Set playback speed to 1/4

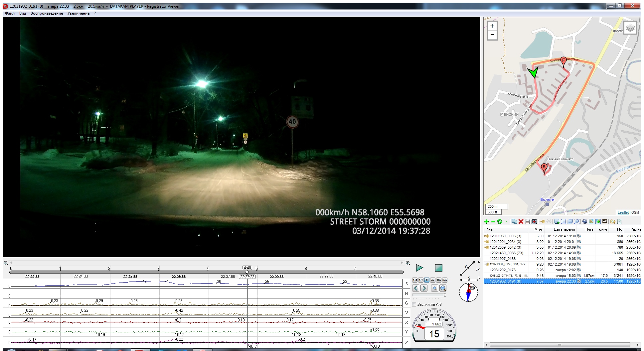[415, 280]
